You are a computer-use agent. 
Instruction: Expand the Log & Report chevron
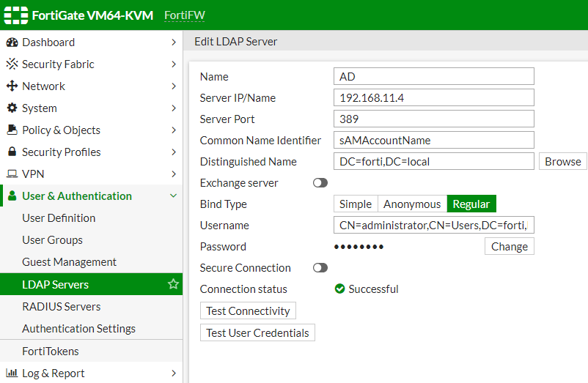click(173, 373)
